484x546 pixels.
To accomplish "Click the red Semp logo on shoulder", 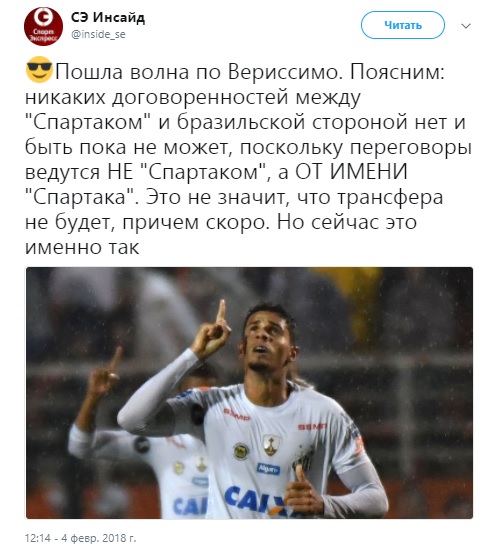I will point(312,427).
